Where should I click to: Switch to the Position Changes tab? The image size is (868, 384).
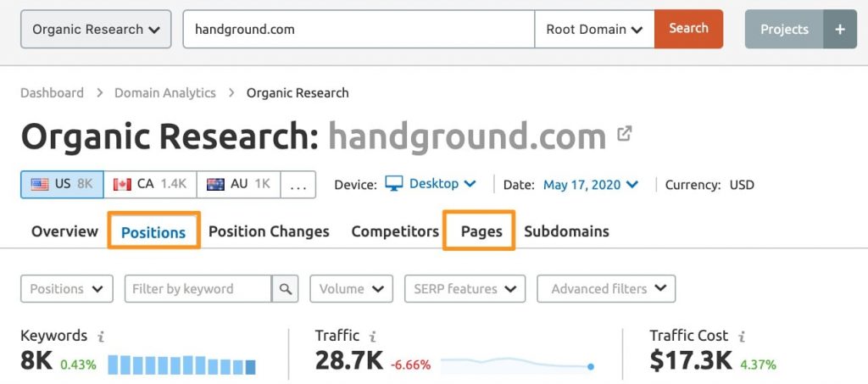(269, 231)
